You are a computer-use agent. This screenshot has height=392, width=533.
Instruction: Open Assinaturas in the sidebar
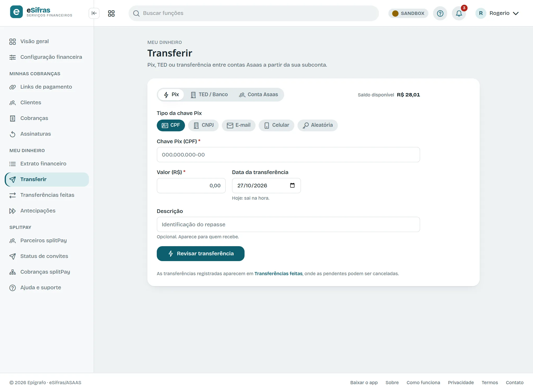[x=47, y=134]
